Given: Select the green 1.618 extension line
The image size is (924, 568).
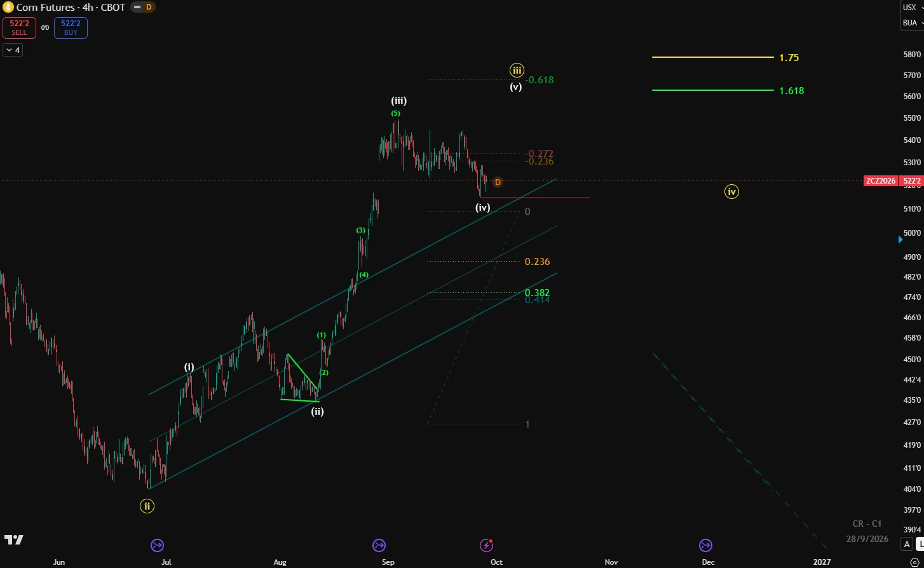Looking at the screenshot, I should (x=713, y=90).
